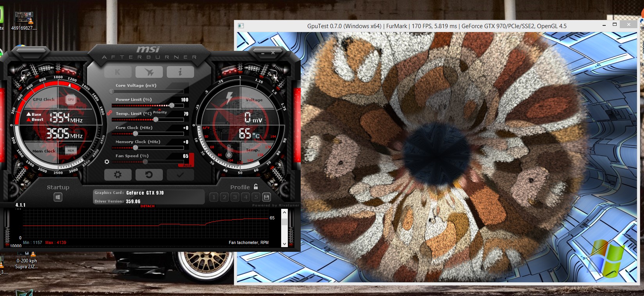Open the GpuTest window system menu icon
This screenshot has height=296, width=644.
[x=241, y=26]
